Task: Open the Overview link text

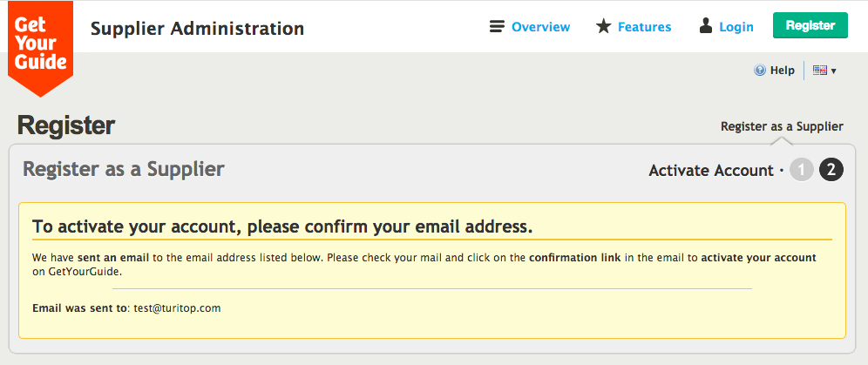Action: pyautogui.click(x=540, y=27)
